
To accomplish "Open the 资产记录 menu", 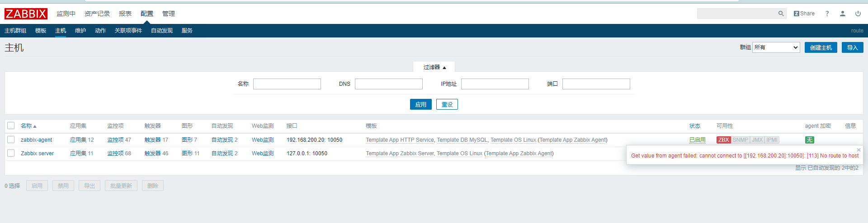I will [97, 14].
